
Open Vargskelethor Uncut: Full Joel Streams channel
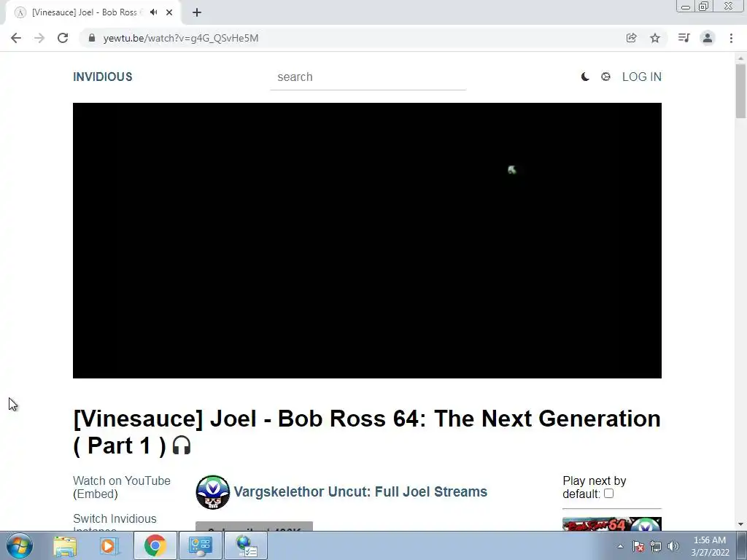360,491
